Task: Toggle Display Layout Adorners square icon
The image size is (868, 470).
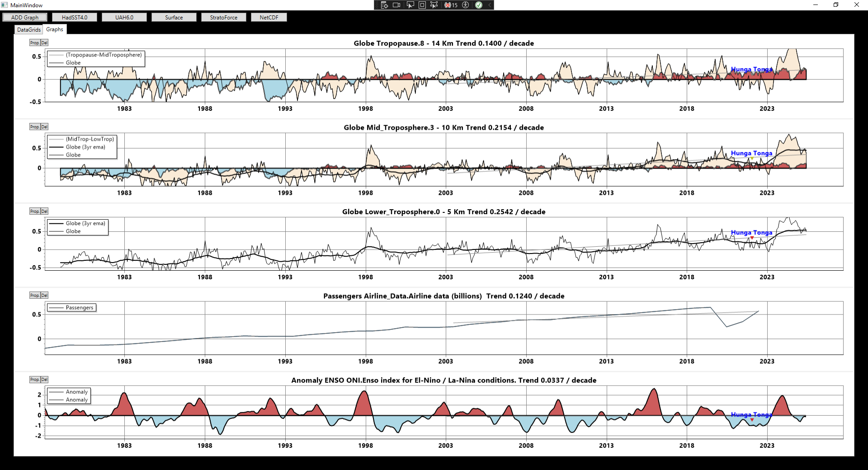Action: [422, 5]
